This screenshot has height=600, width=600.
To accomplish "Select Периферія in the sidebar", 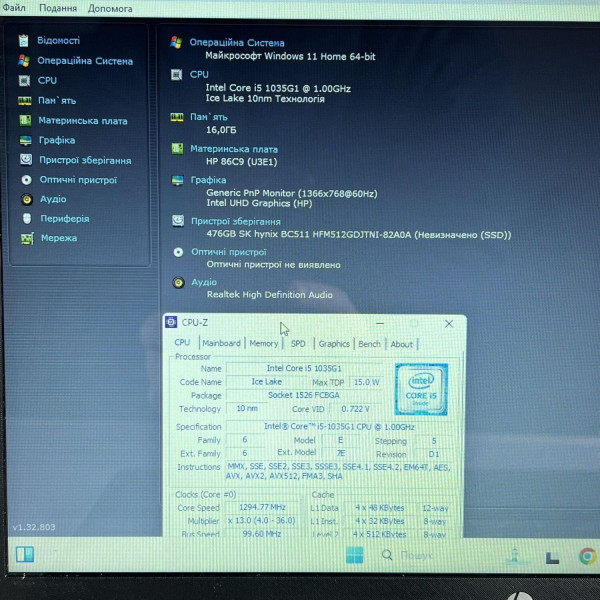I will (x=65, y=218).
